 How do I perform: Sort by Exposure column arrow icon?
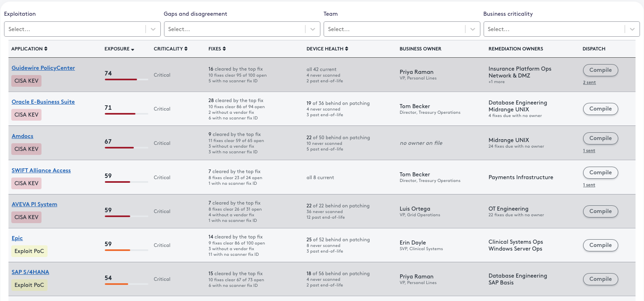pyautogui.click(x=133, y=49)
